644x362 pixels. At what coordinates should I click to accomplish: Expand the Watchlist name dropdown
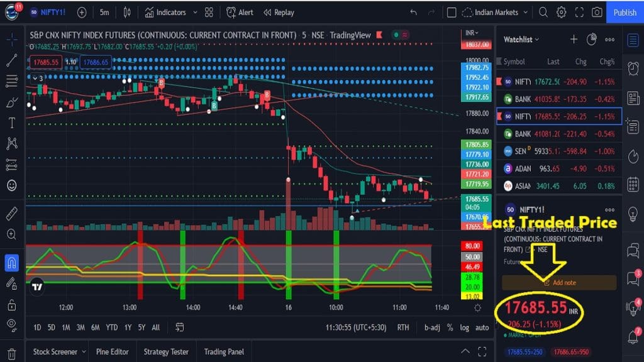[x=521, y=40]
